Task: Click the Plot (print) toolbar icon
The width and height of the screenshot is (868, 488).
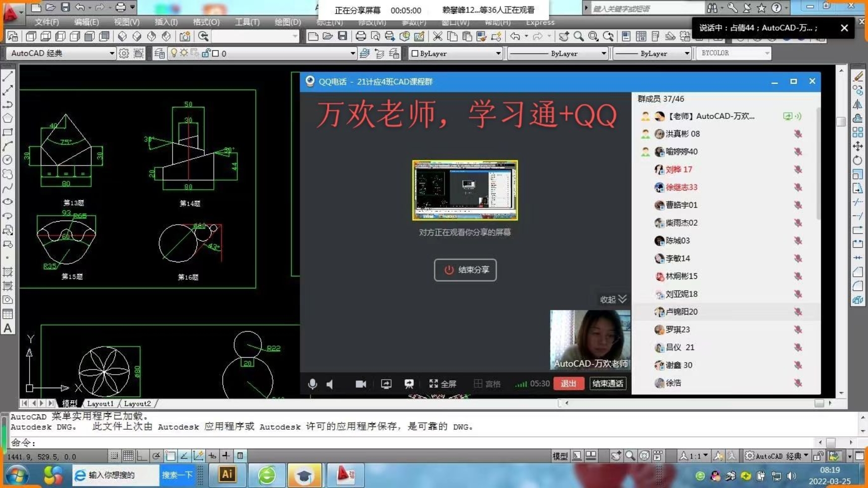Action: pos(361,36)
